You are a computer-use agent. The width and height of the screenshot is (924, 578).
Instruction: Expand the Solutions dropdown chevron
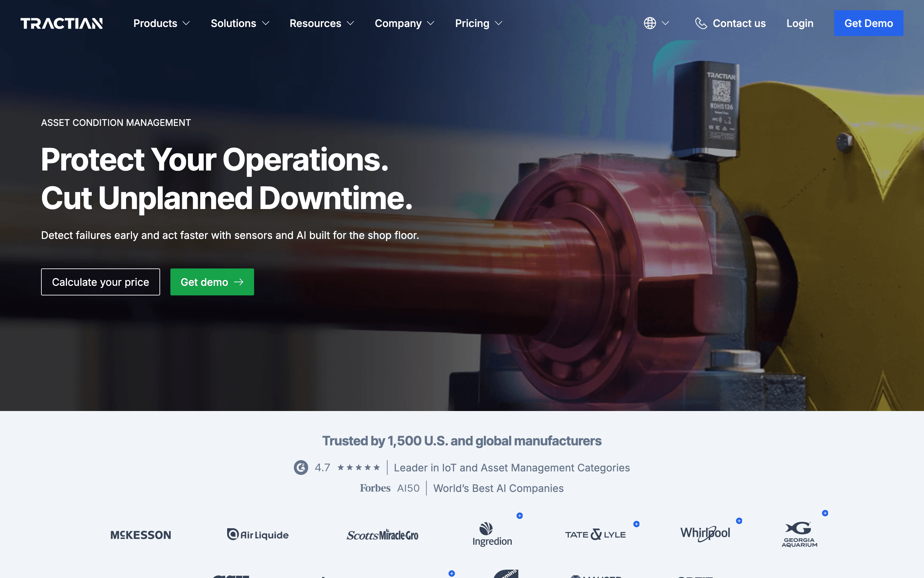pyautogui.click(x=265, y=23)
